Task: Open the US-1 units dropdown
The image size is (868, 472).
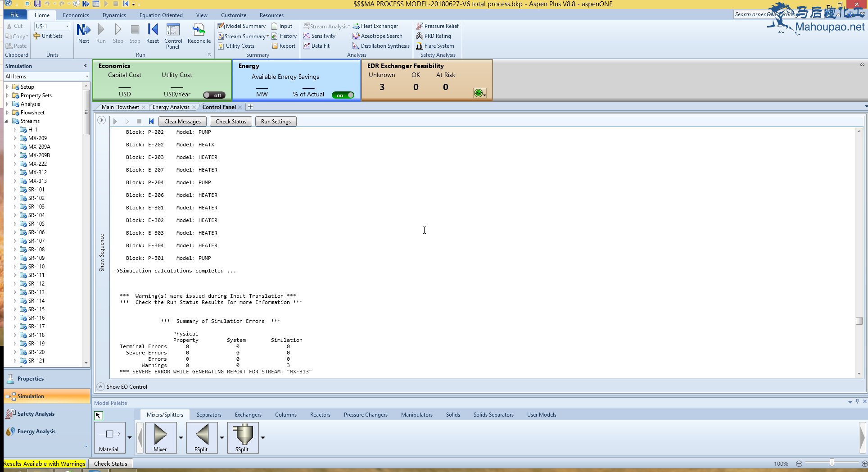Action: pyautogui.click(x=67, y=26)
